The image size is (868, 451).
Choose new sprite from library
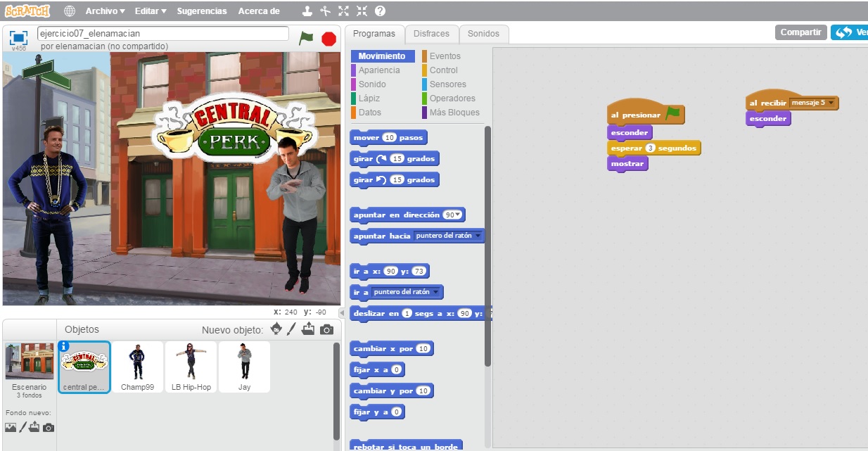(276, 329)
